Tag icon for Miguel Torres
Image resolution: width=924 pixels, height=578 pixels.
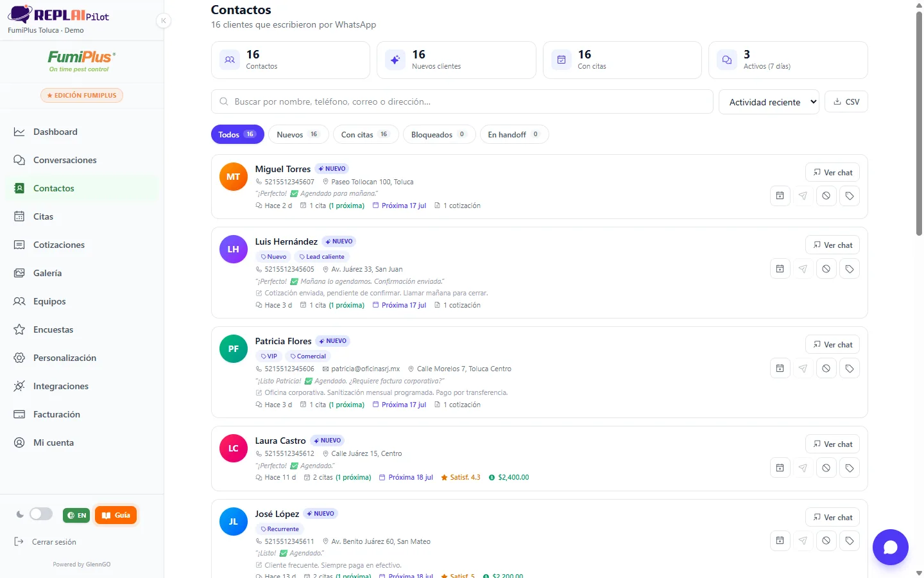click(x=850, y=196)
